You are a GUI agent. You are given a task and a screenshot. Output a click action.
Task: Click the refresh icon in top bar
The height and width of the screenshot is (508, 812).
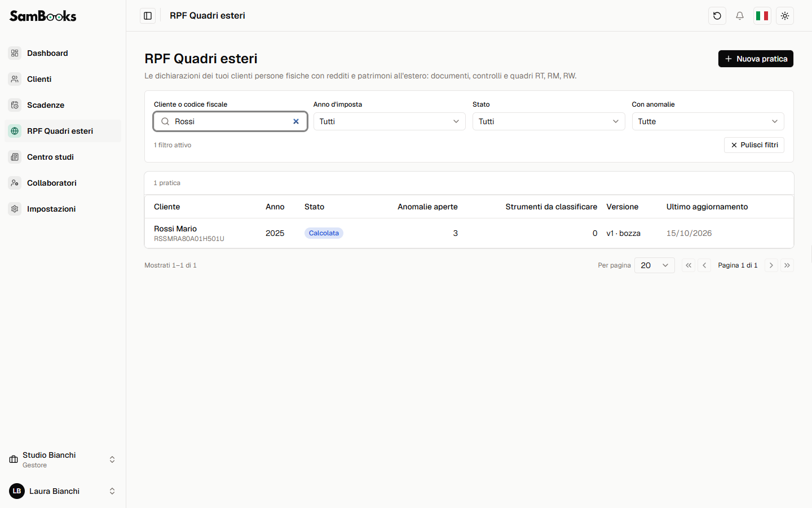click(x=717, y=16)
